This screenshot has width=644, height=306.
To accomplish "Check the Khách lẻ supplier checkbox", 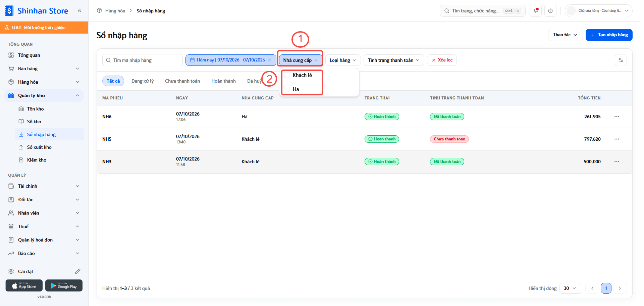I will click(x=287, y=75).
